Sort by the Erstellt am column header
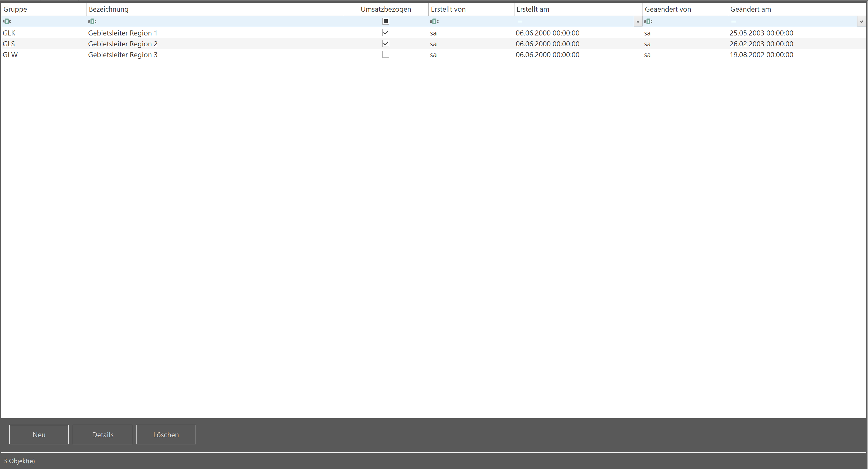Viewport: 868px width, 469px height. [x=578, y=9]
